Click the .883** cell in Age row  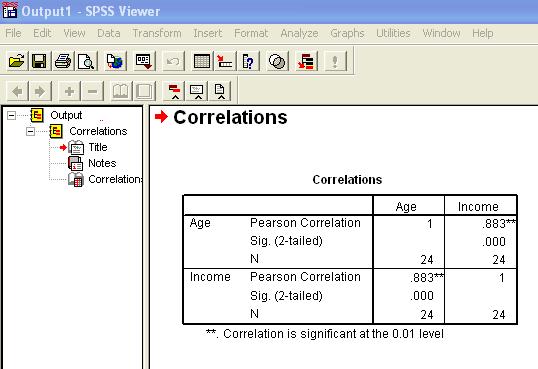[499, 224]
